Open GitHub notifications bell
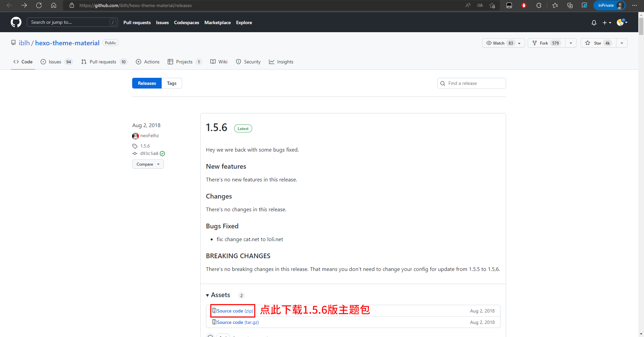This screenshot has width=644, height=337. click(594, 22)
